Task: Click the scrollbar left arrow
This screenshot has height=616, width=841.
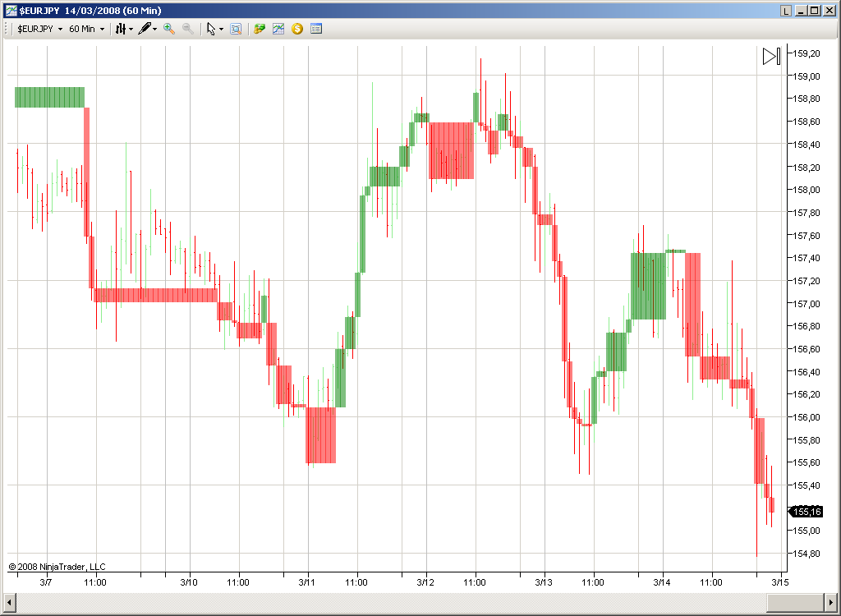Action: (8, 601)
